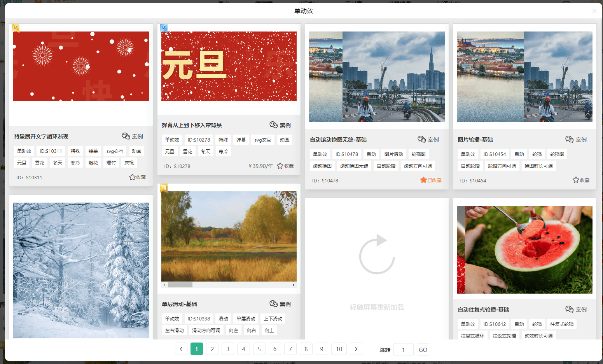
Task: Click the 跳转 page number input field
Action: [x=404, y=350]
